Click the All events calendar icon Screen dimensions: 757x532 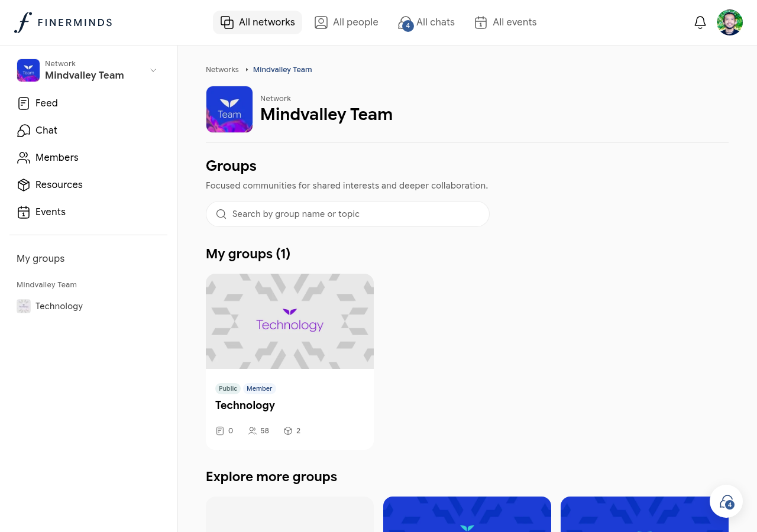[x=481, y=22]
